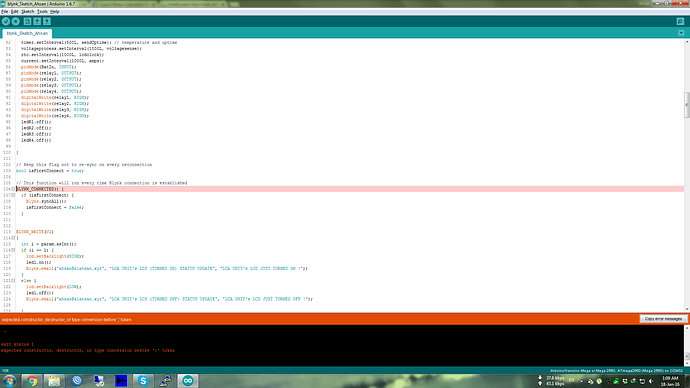The height and width of the screenshot is (388, 690).
Task: Open the Serial Monitor magnifier icon
Action: point(680,21)
